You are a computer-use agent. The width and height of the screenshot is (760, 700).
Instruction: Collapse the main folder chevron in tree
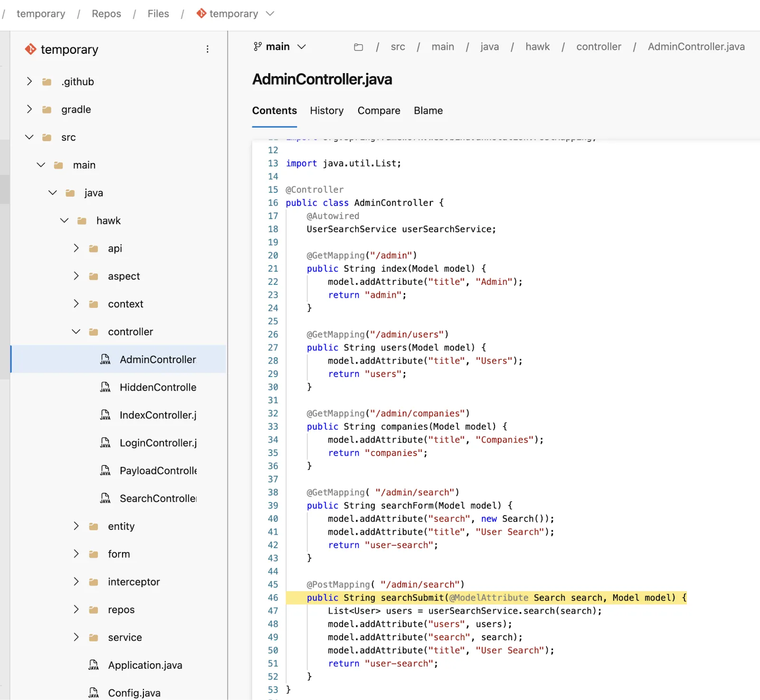point(41,165)
